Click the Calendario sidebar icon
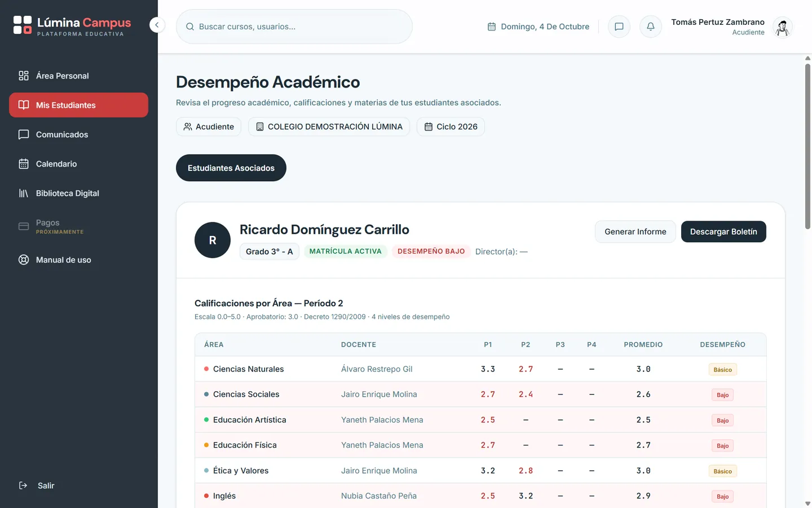Viewport: 812px width, 508px height. click(x=24, y=164)
